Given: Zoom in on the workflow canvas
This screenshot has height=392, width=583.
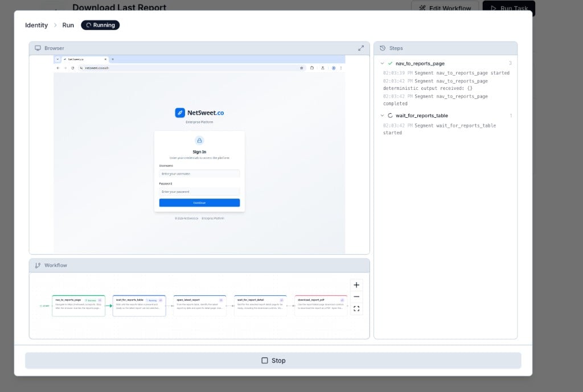Looking at the screenshot, I should [x=356, y=285].
